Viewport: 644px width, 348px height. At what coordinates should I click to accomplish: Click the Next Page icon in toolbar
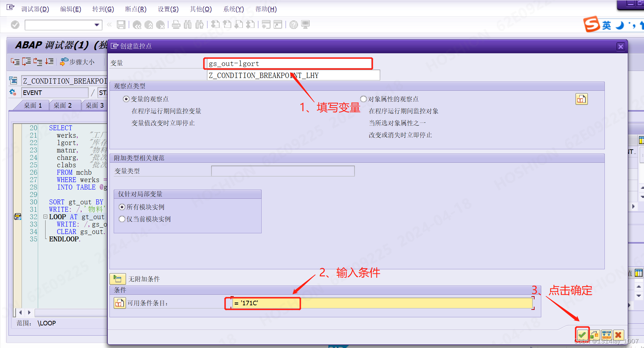tap(239, 24)
